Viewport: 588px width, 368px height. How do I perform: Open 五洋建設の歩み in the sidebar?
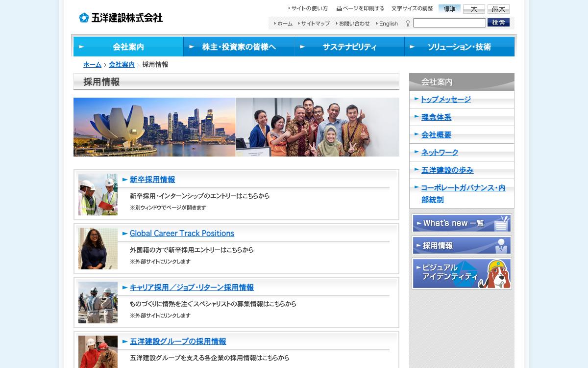pos(447,170)
